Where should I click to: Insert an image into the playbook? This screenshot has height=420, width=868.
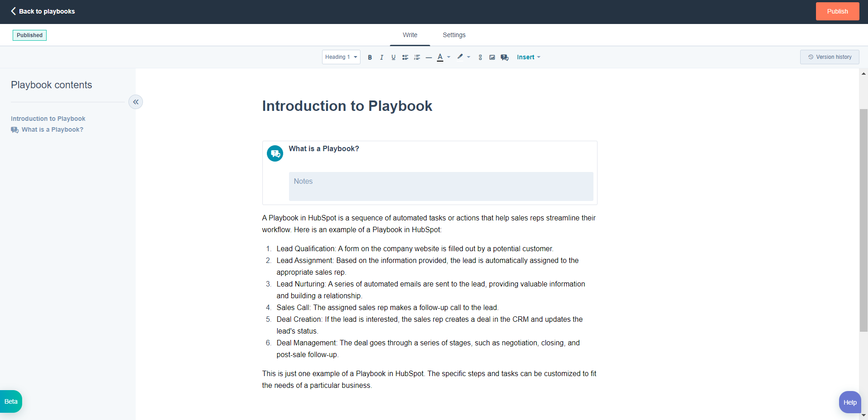492,57
